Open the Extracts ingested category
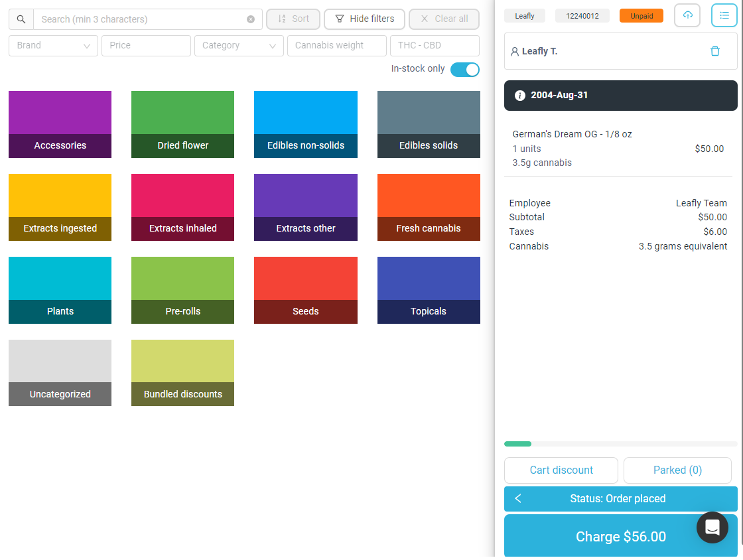 60,208
